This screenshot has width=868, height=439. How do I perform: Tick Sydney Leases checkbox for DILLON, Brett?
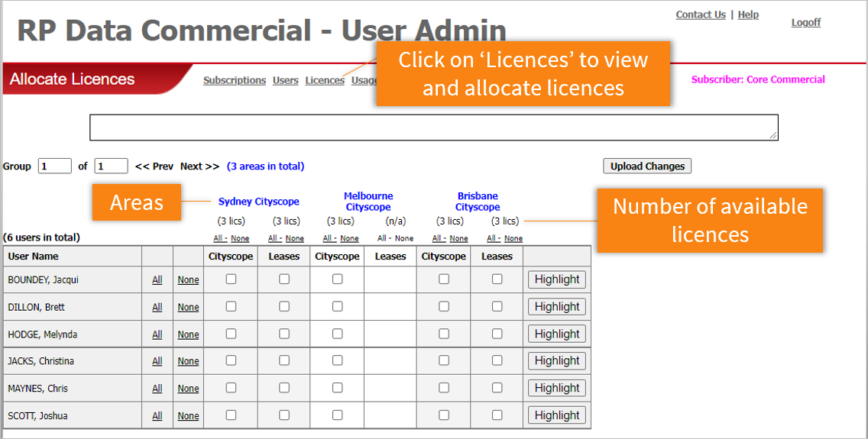[x=284, y=306]
